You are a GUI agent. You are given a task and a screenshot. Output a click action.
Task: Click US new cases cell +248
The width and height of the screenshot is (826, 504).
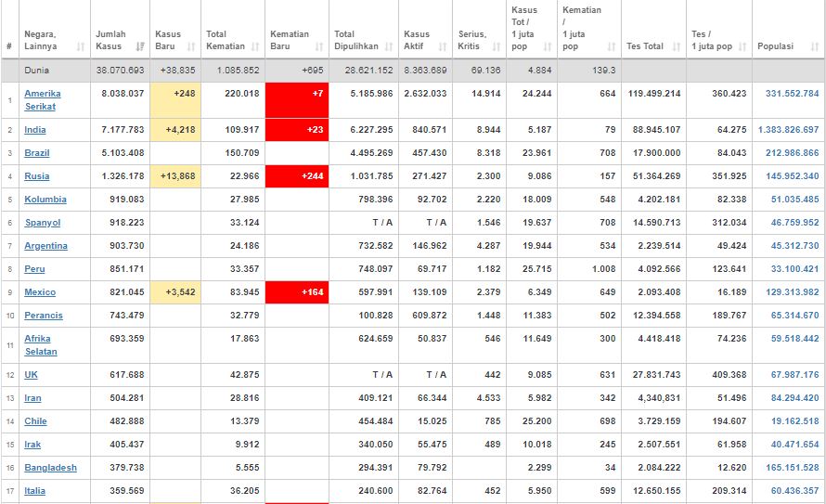(x=175, y=100)
